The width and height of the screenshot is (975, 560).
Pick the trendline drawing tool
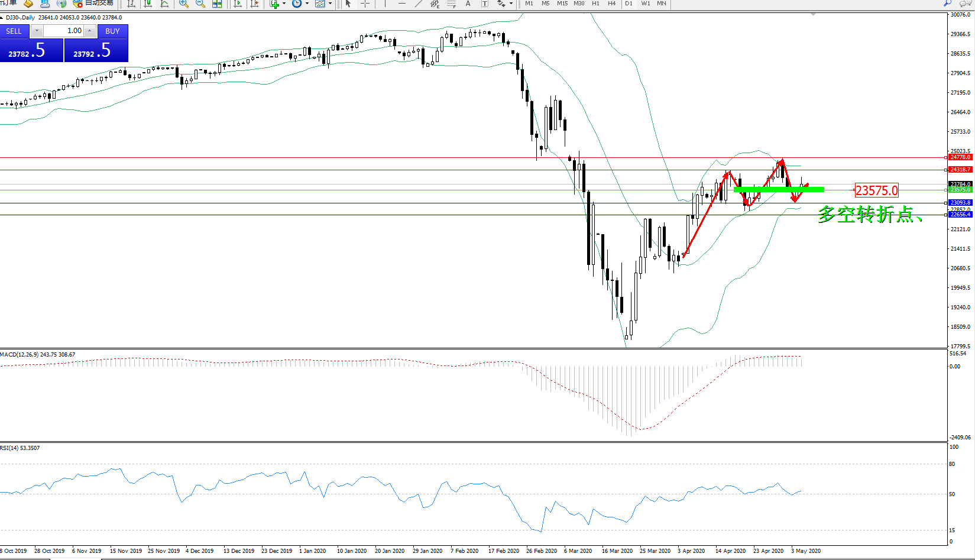pos(419,4)
